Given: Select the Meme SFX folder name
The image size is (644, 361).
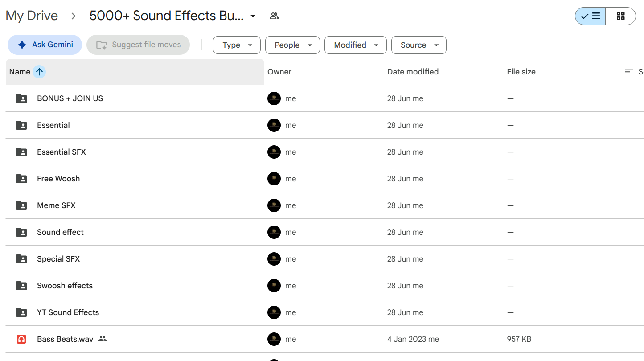Looking at the screenshot, I should click(56, 205).
